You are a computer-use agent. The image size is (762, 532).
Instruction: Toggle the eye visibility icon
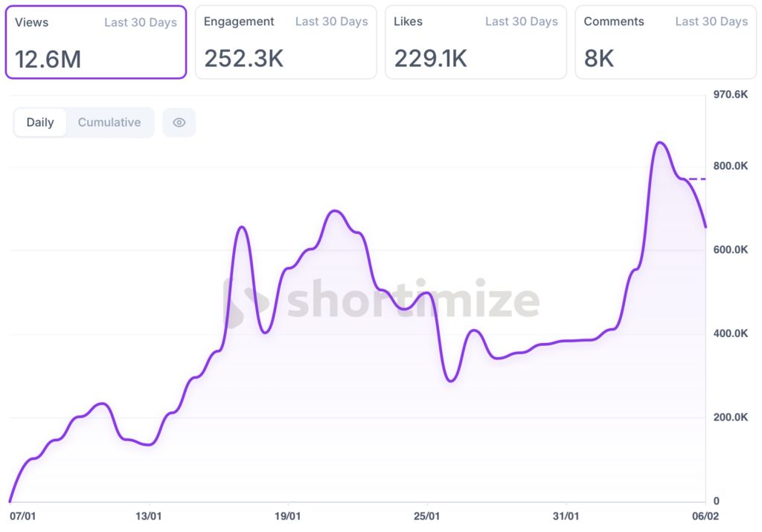[x=179, y=123]
